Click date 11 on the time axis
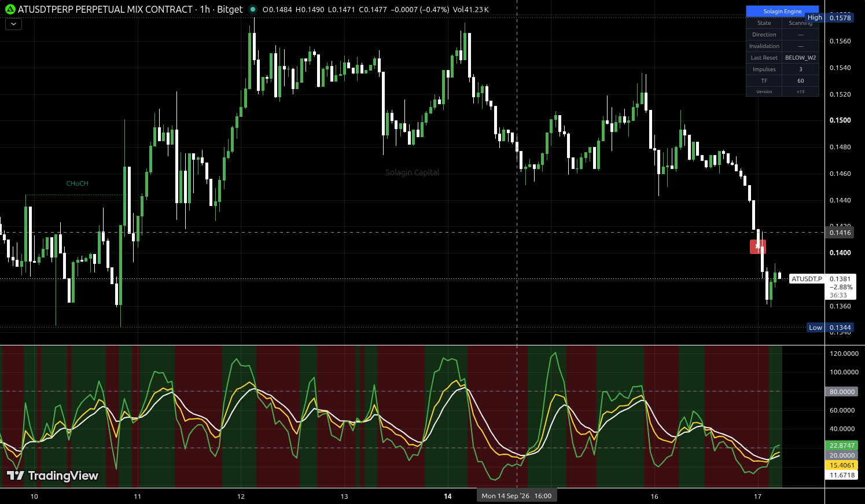 [x=137, y=496]
